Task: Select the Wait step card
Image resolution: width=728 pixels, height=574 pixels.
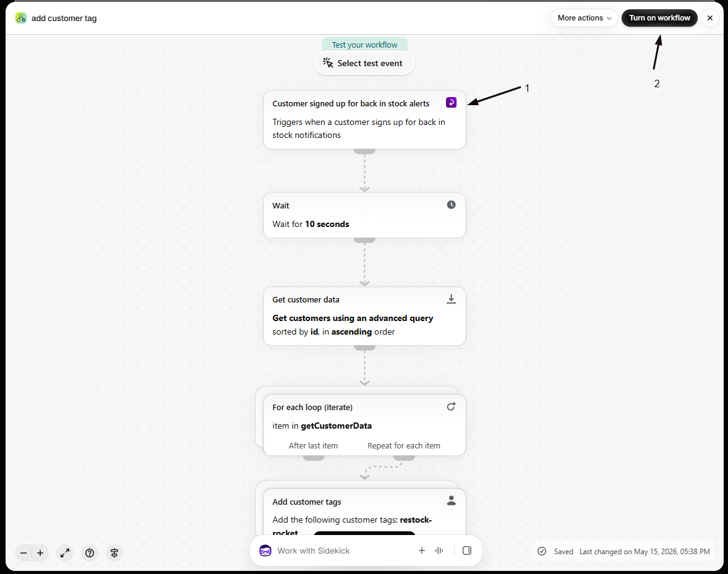Action: point(364,215)
